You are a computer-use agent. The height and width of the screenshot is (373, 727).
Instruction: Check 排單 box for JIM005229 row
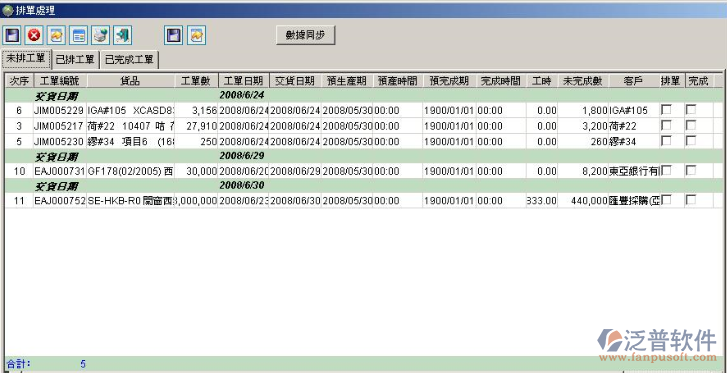coord(666,110)
